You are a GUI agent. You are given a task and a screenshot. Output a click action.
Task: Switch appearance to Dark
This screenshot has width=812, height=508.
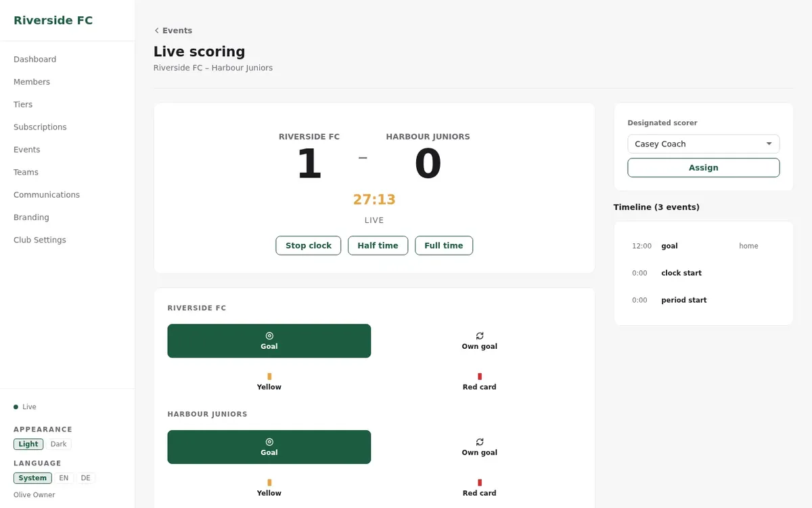click(x=59, y=444)
